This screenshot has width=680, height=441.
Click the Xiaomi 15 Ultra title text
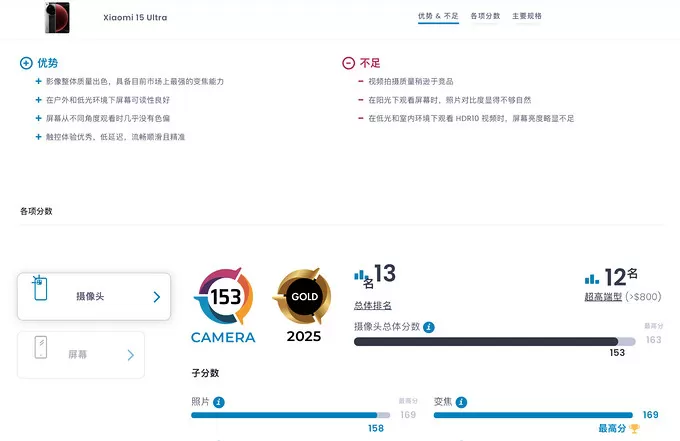coord(135,18)
